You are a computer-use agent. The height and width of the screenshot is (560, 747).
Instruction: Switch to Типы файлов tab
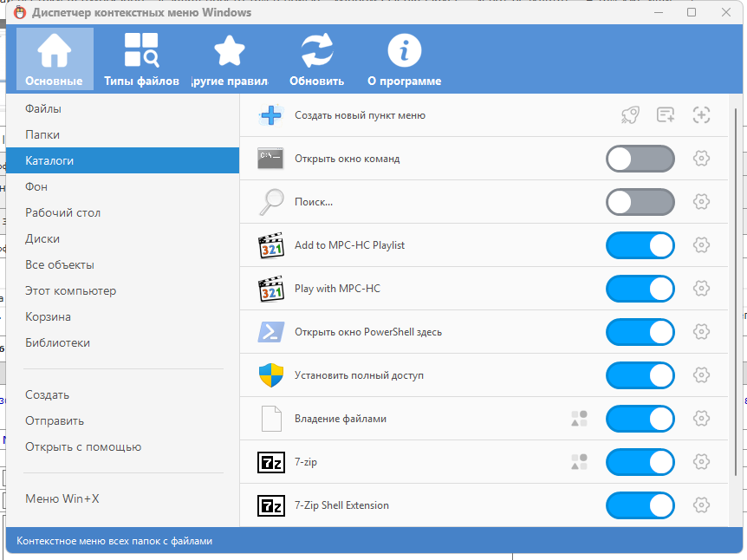click(x=141, y=59)
